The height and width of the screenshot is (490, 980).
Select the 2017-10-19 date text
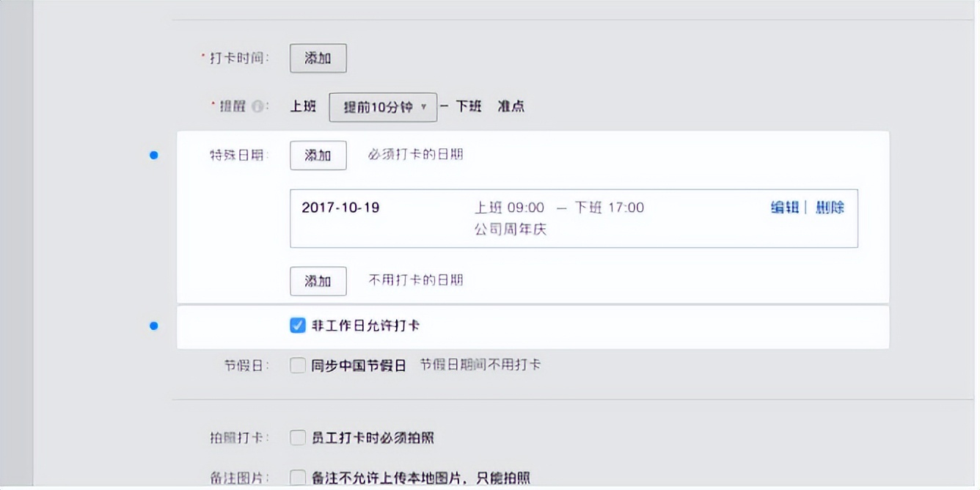coord(342,208)
